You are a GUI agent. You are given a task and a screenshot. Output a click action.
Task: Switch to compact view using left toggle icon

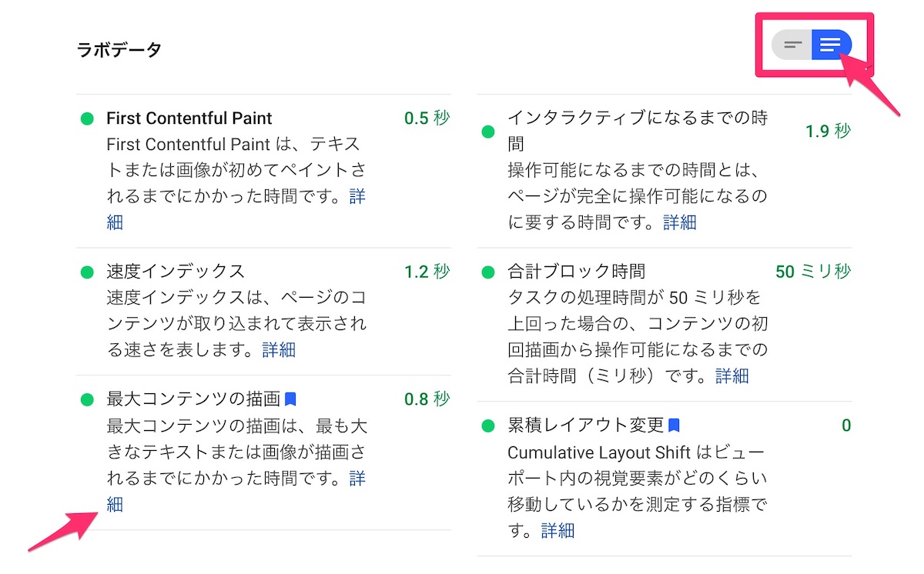click(x=791, y=44)
